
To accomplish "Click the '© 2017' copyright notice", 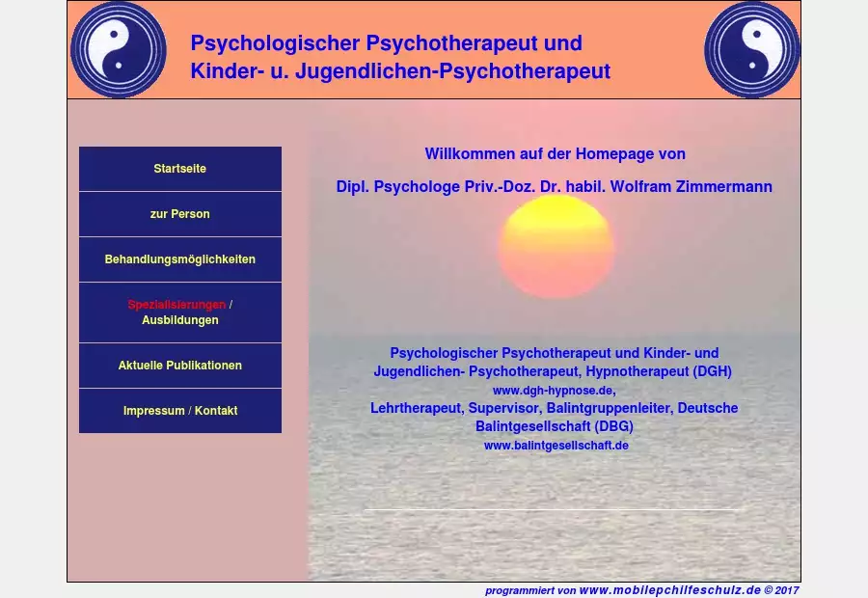I will point(781,590).
